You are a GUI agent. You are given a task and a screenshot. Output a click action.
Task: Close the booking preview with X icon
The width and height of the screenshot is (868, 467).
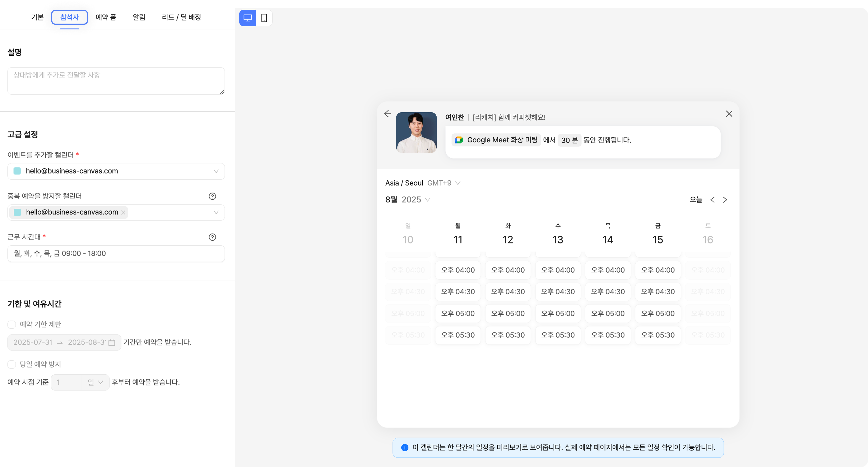point(729,114)
